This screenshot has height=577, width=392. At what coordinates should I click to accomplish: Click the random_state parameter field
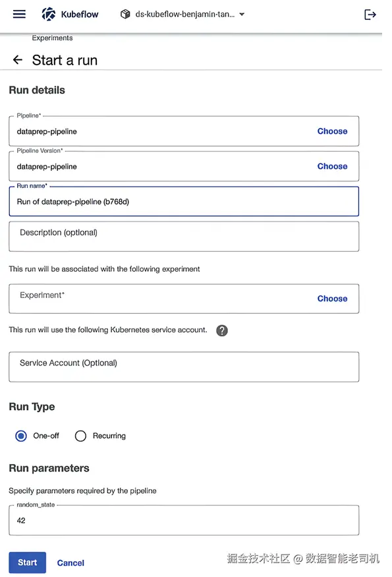click(184, 520)
